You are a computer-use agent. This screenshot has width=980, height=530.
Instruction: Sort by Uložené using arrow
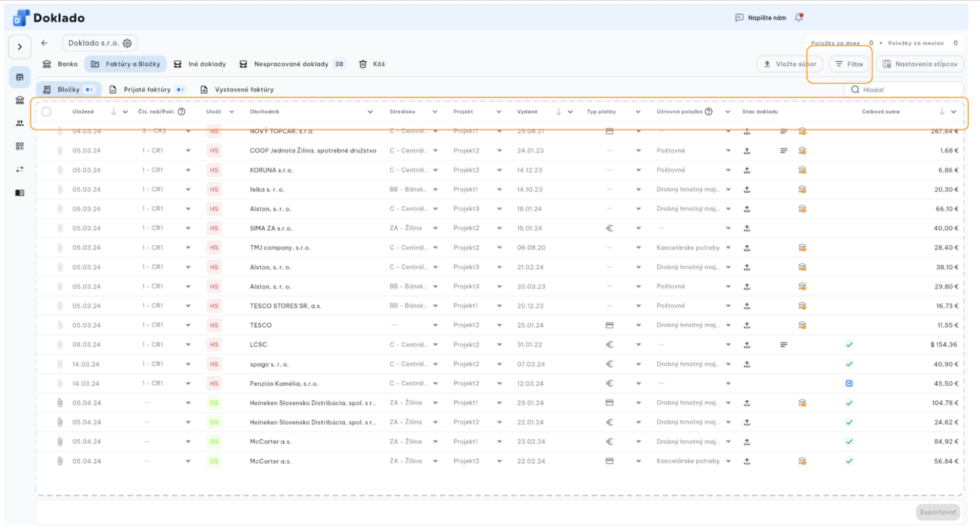tap(114, 111)
